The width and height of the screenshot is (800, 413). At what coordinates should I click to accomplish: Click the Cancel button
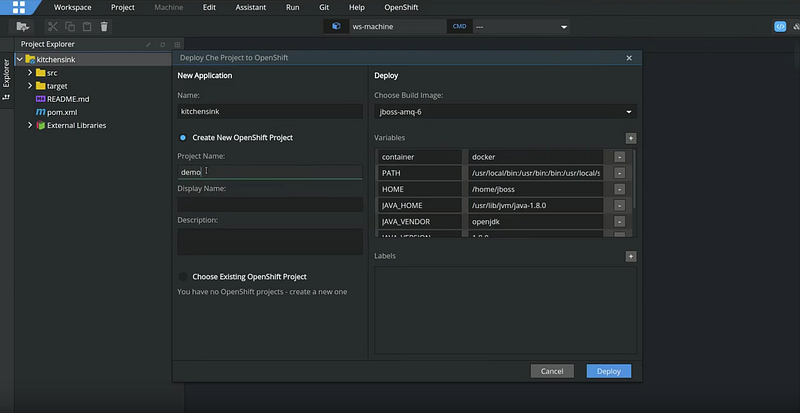click(552, 371)
